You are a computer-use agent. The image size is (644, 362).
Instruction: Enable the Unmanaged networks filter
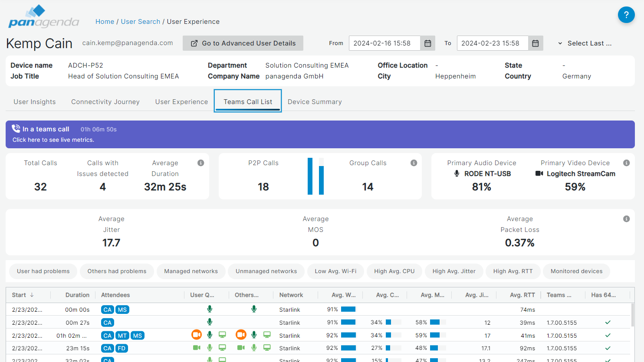coord(266,271)
